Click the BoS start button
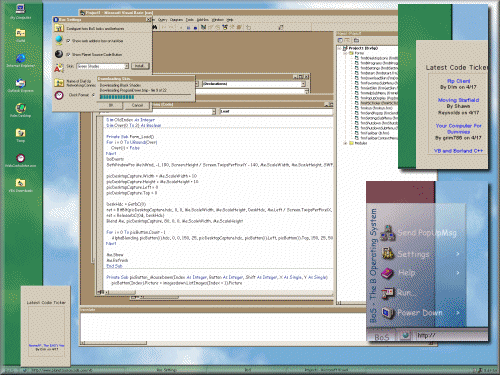This screenshot has width=500, height=375. (382, 337)
